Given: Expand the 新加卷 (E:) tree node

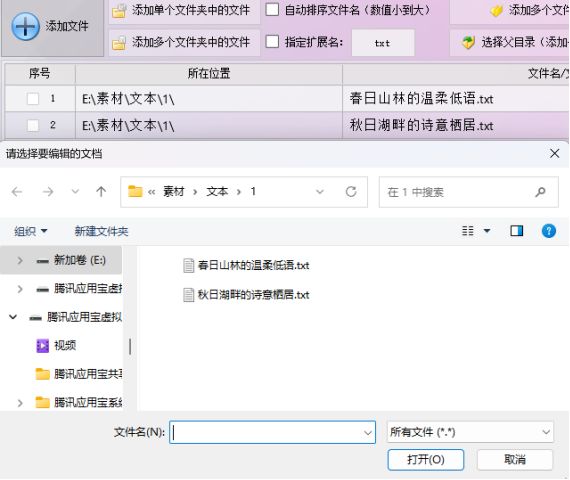Looking at the screenshot, I should pos(20,260).
